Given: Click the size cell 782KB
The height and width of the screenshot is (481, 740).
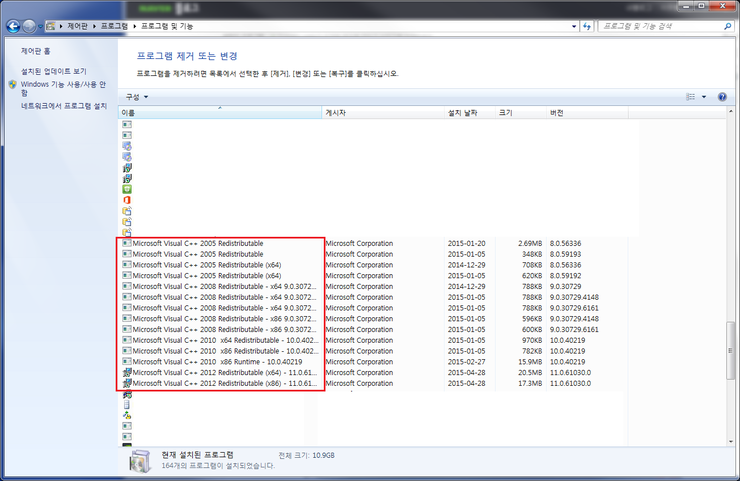Looking at the screenshot, I should coord(531,351).
